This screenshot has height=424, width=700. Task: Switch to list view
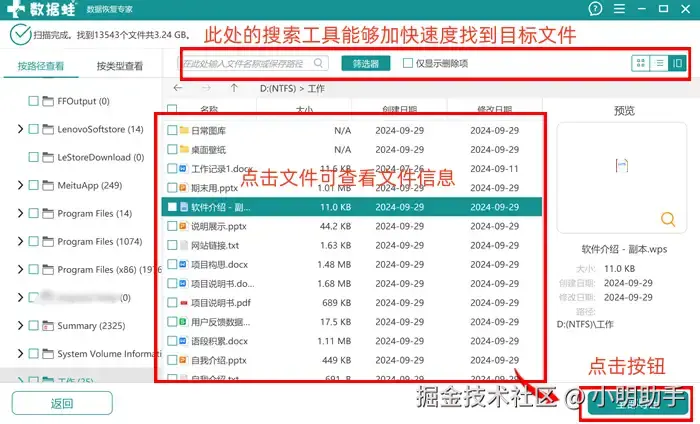click(659, 63)
